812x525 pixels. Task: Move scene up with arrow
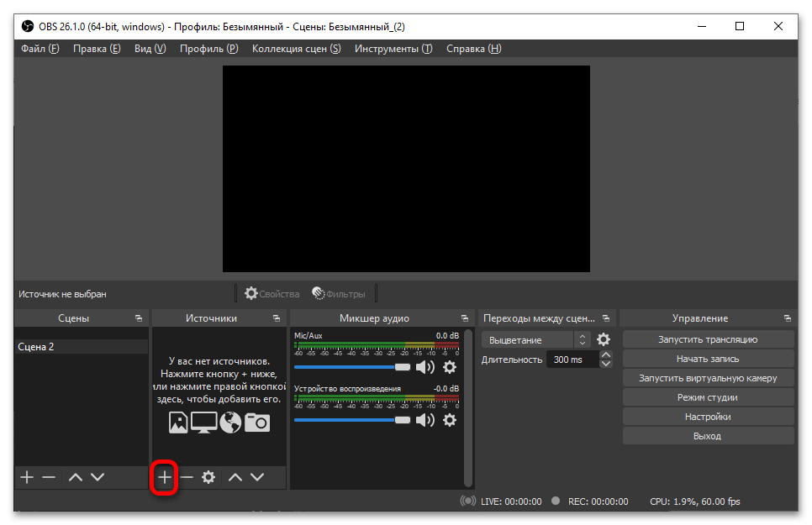[x=76, y=477]
